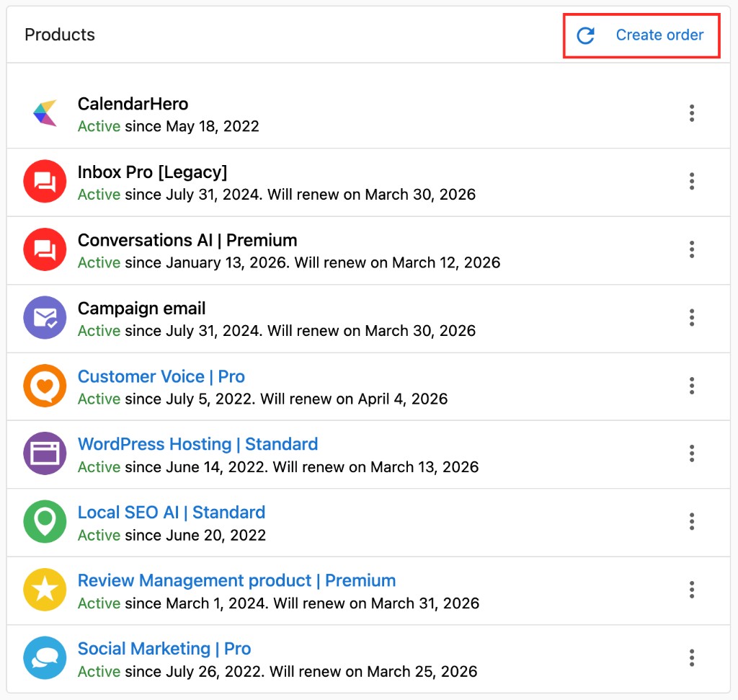
Task: Click the Conversations AI | Premium product name
Action: [187, 241]
